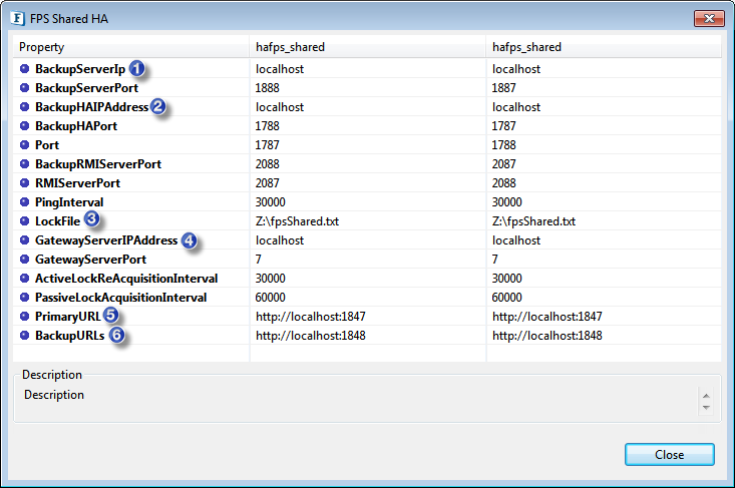The image size is (735, 488).
Task: Click first column PrimaryURL http://localhost:1847
Action: [311, 316]
